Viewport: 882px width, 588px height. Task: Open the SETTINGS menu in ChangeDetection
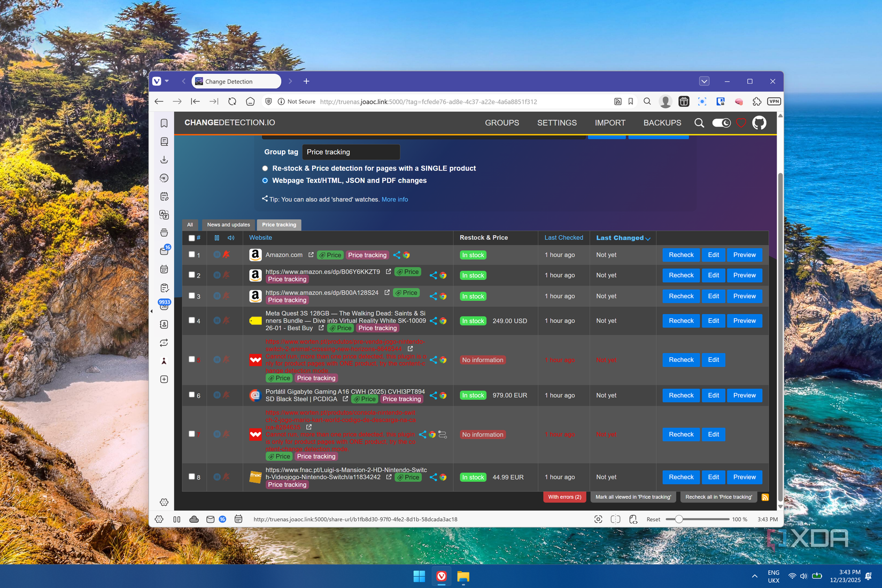(557, 123)
